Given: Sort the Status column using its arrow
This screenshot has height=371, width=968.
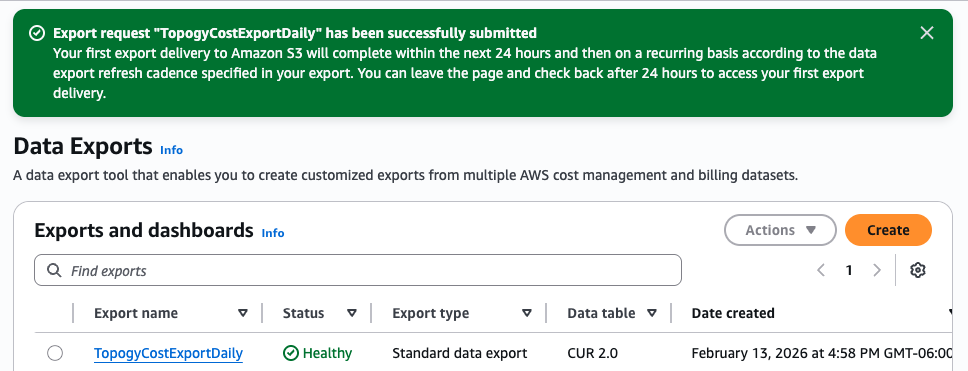Looking at the screenshot, I should point(352,313).
